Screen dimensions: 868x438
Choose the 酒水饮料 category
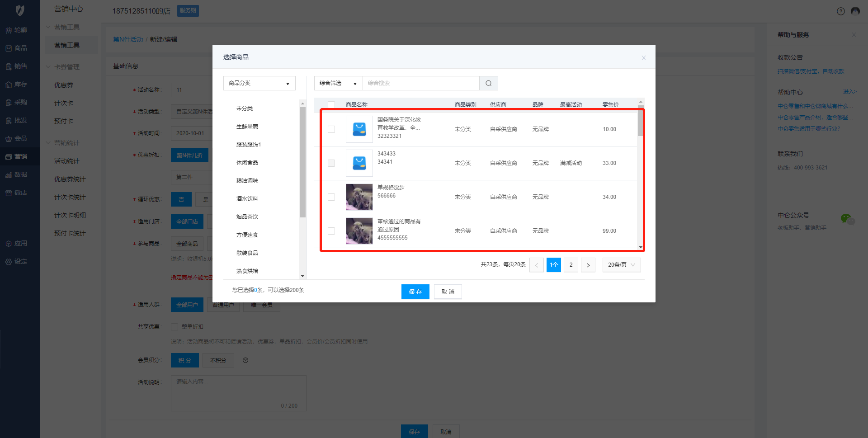click(x=247, y=199)
